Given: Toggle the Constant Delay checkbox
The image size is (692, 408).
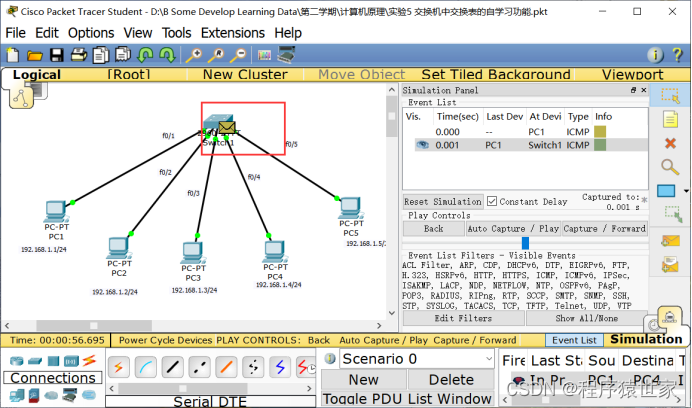Looking at the screenshot, I should pyautogui.click(x=492, y=201).
